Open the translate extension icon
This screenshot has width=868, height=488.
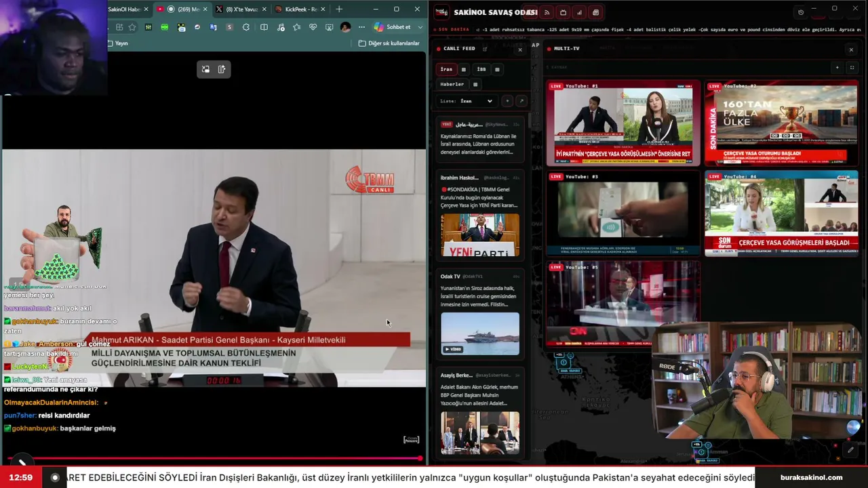[x=214, y=27]
